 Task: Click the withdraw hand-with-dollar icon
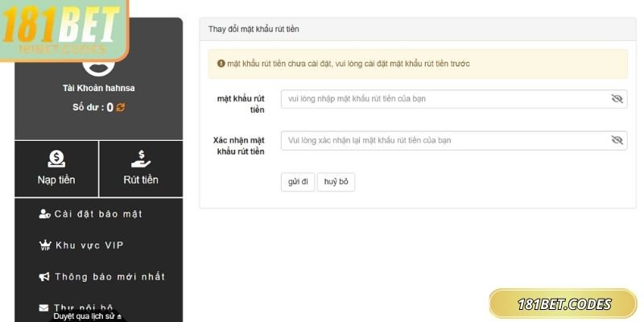tap(141, 159)
